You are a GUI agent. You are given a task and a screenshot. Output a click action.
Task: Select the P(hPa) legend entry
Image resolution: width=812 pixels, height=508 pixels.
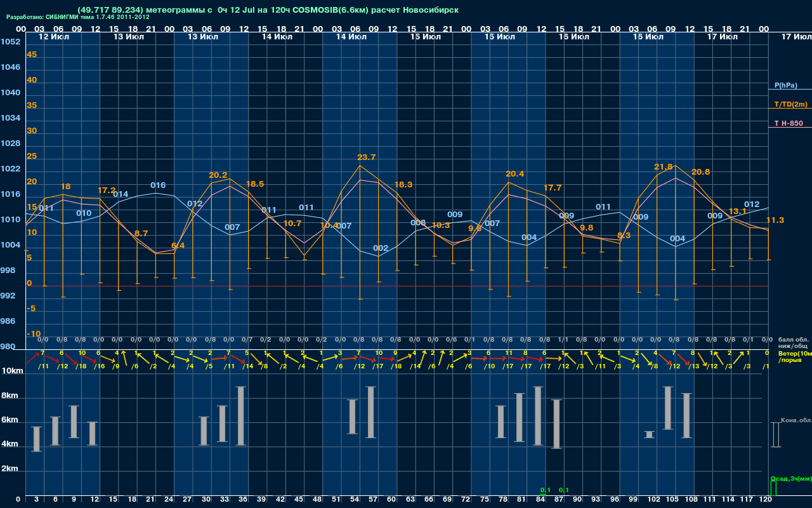click(785, 85)
